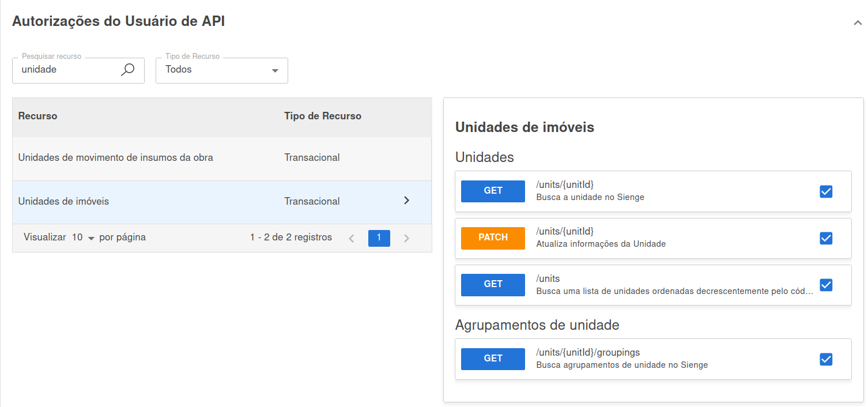
Task: Click the magnifying glass search icon
Action: pos(127,69)
